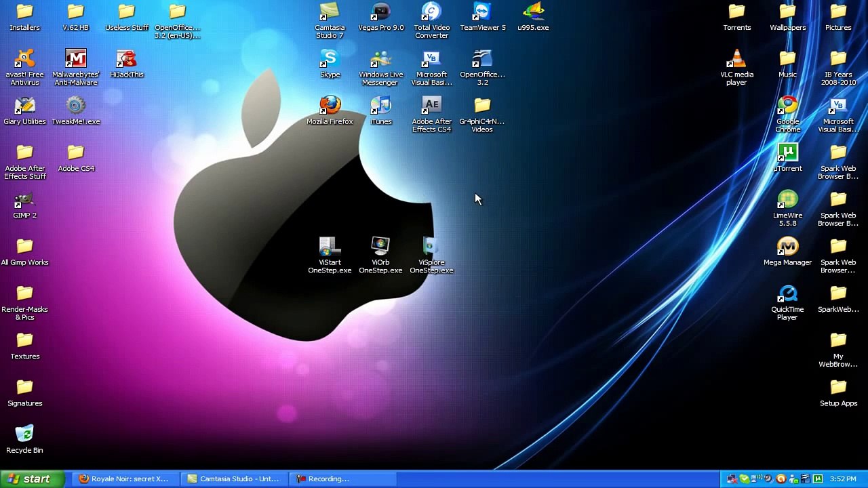Select the OpenOffice 3.2 (en-US) folder
The height and width of the screenshot is (488, 868).
click(x=177, y=20)
